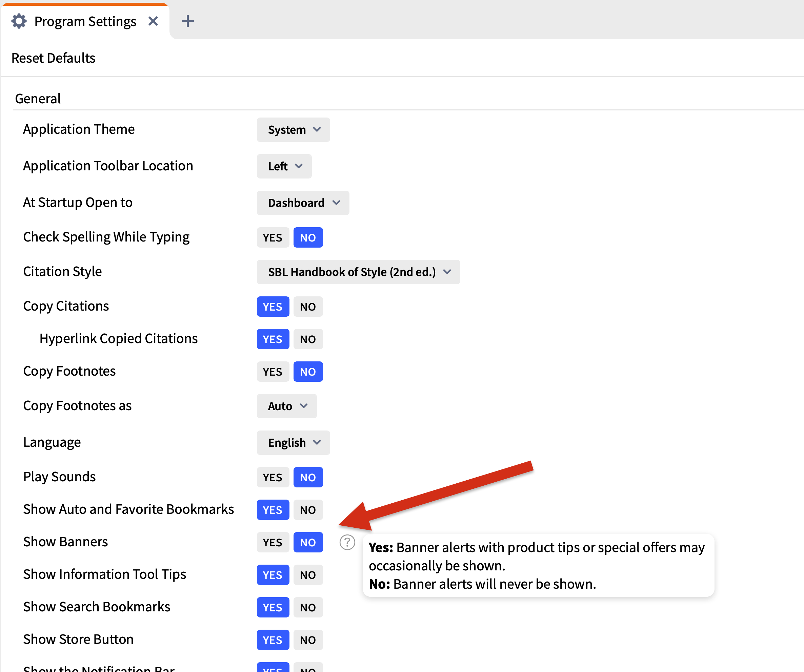804x672 pixels.
Task: Enable Check Spelling While Typing with YES
Action: point(273,238)
